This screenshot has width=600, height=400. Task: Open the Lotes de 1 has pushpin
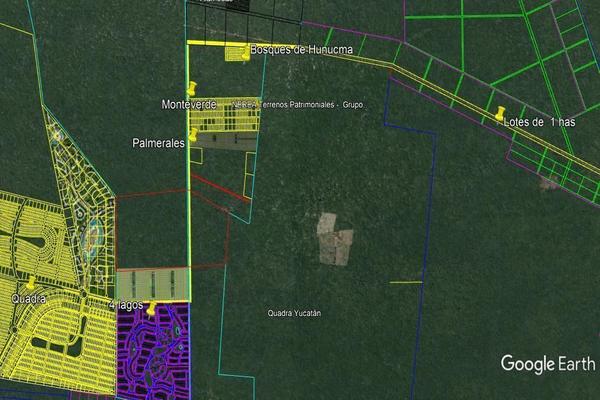tap(499, 114)
